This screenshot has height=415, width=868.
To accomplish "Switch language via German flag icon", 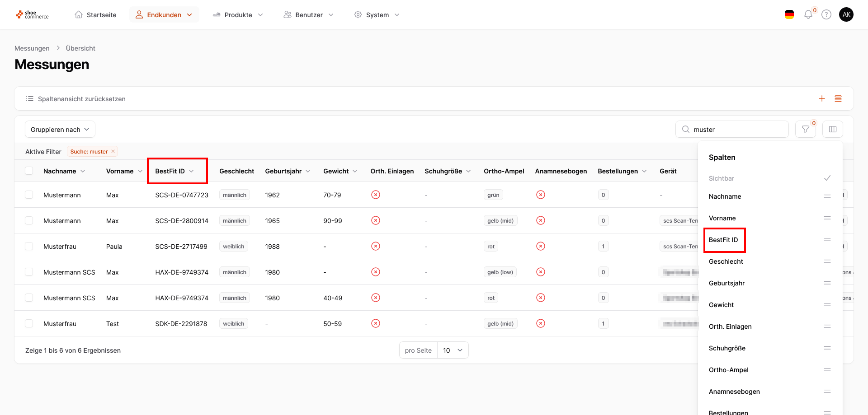I will click(x=789, y=15).
